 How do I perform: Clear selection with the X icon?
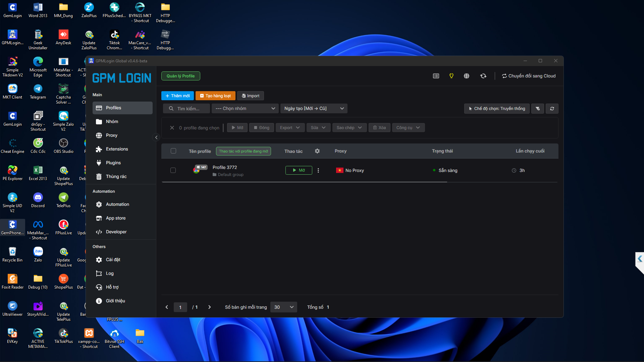[172, 128]
